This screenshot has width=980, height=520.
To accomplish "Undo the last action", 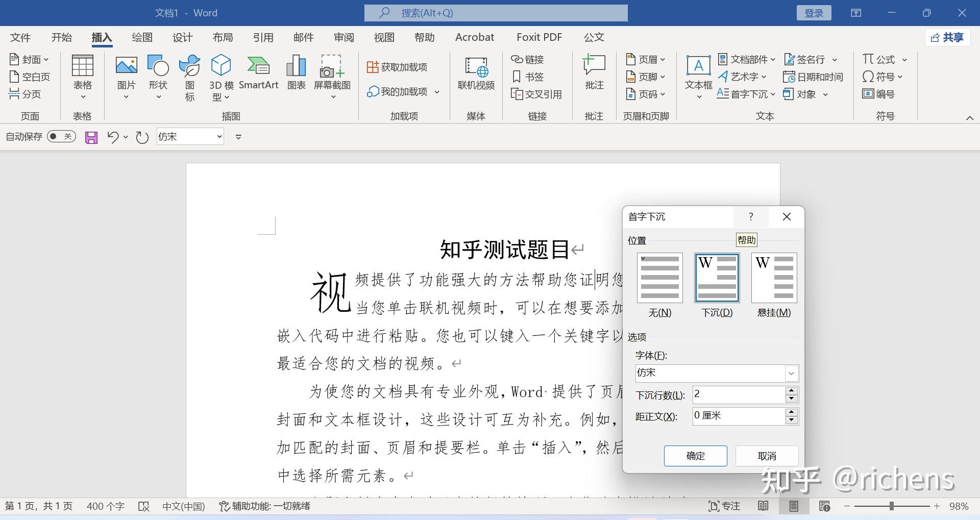I will pos(113,137).
